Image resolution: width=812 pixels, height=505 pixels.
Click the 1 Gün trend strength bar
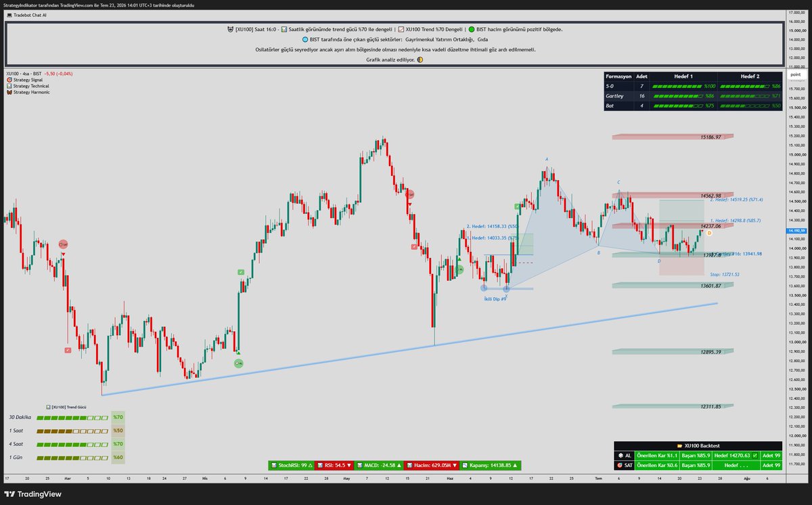[x=73, y=458]
